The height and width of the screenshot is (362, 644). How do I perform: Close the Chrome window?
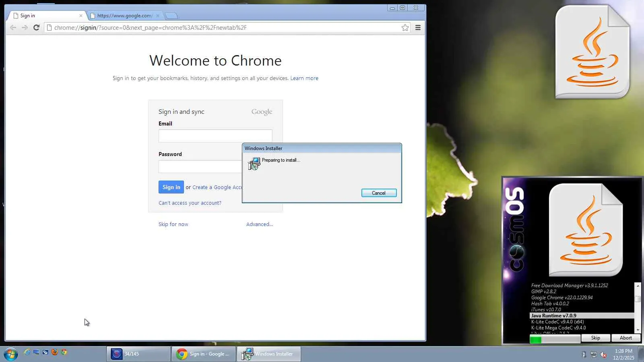pyautogui.click(x=416, y=8)
